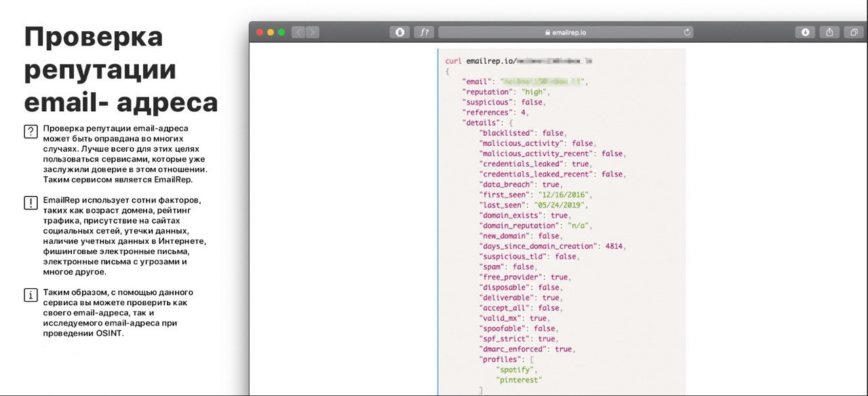The image size is (868, 396).
Task: Select the "disposable": false line
Action: coord(521,287)
